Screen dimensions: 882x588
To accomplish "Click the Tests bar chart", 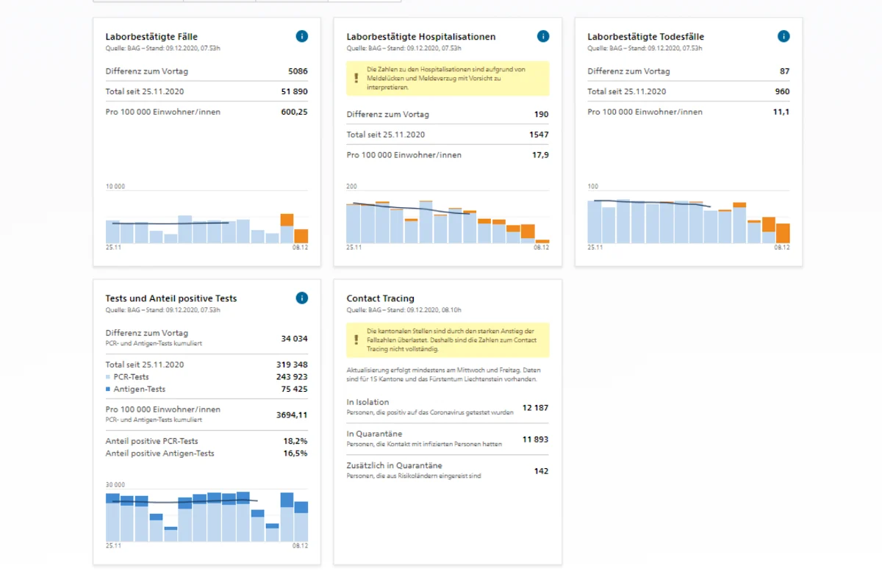I will click(207, 516).
